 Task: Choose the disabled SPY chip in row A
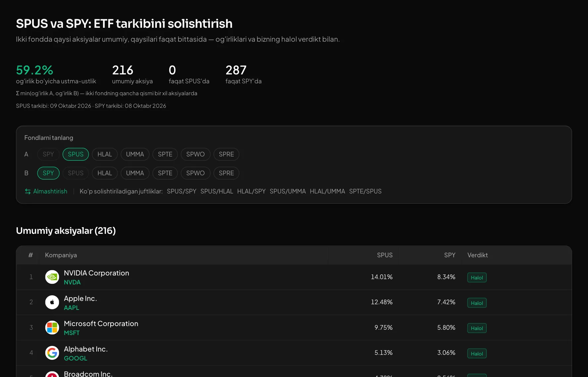tap(48, 154)
